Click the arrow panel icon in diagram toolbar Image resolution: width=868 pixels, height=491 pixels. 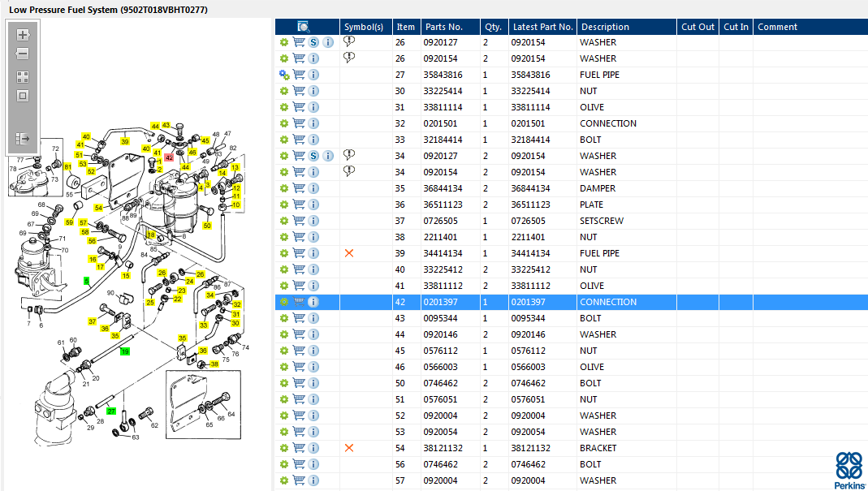[23, 139]
